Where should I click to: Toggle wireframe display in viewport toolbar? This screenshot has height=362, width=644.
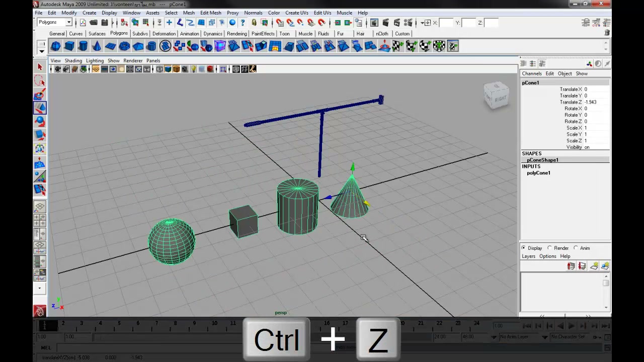point(159,69)
